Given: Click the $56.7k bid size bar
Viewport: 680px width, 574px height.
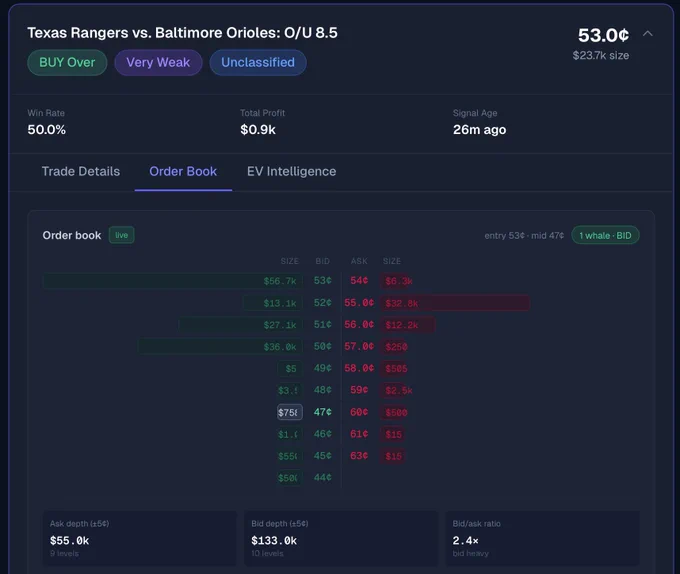Looking at the screenshot, I should click(173, 281).
